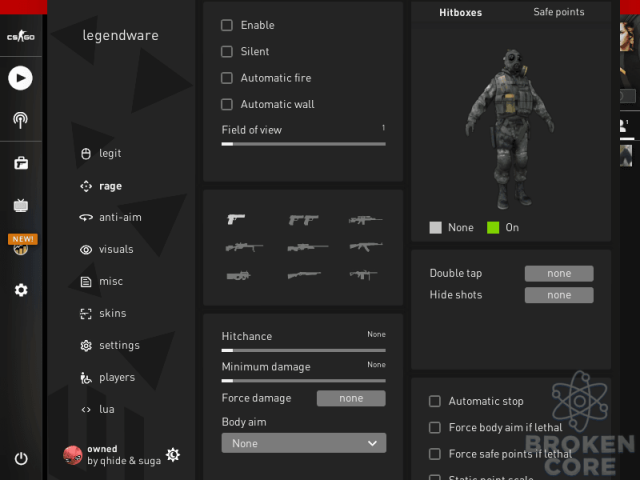Open the visuals tab
The image size is (640, 480).
tap(107, 249)
